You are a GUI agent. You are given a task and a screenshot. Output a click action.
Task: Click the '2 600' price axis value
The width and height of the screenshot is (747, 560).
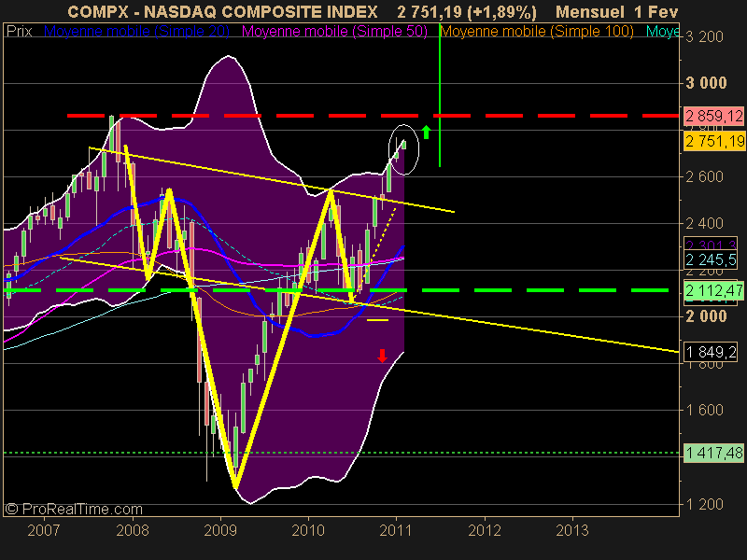[x=704, y=177]
